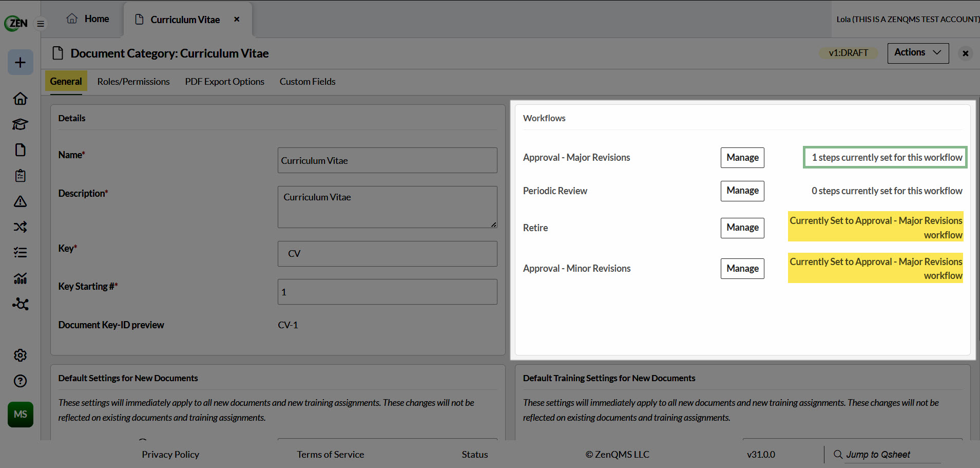The image size is (980, 468).
Task: Click the plus create-new icon in sidebar
Action: click(x=21, y=62)
